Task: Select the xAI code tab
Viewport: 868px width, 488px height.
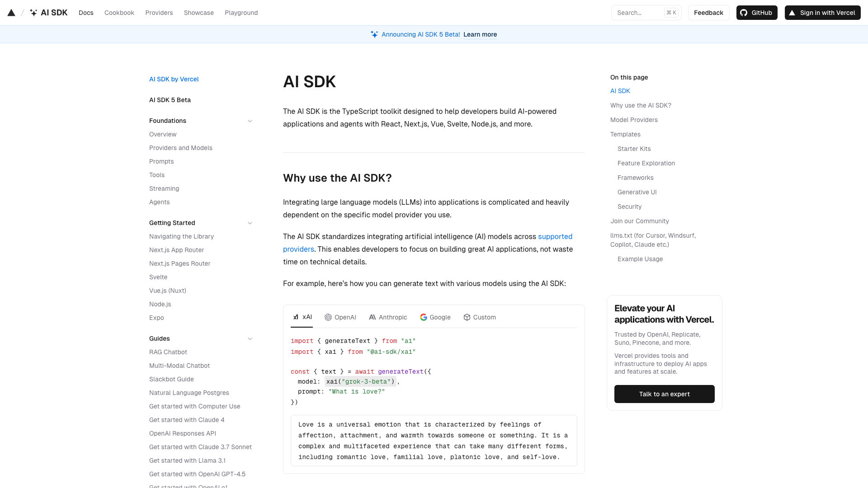Action: (302, 317)
